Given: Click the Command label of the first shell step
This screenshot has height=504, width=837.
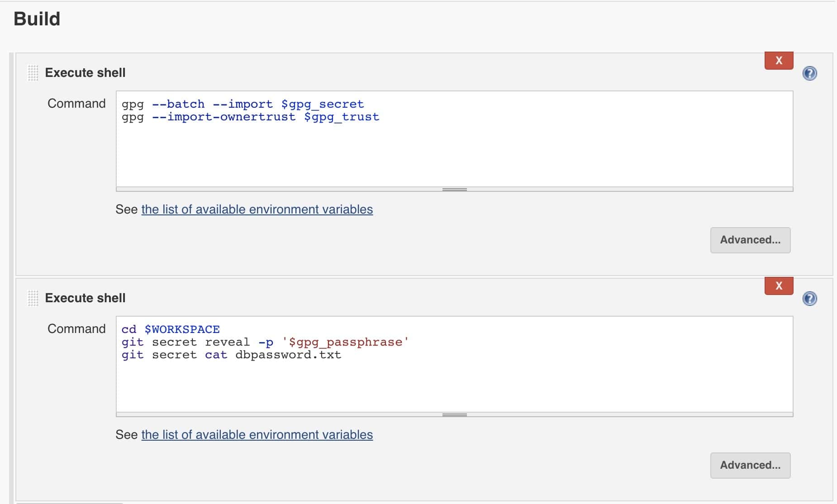Looking at the screenshot, I should coord(76,103).
